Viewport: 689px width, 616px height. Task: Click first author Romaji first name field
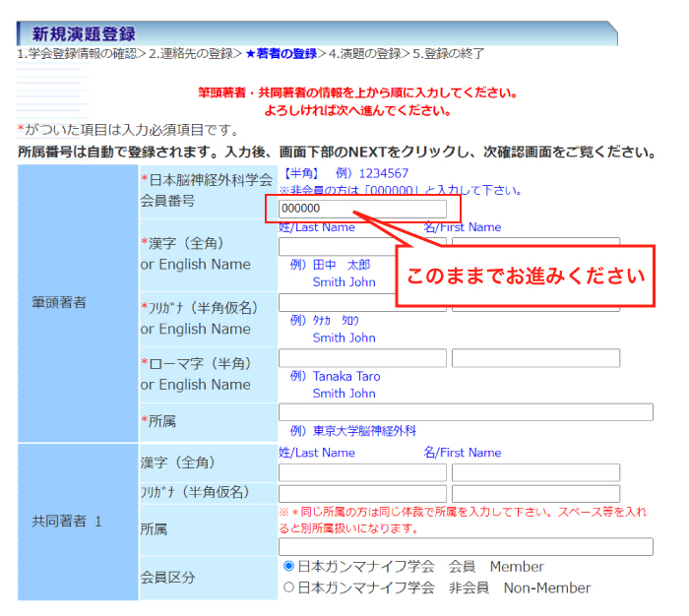point(535,358)
